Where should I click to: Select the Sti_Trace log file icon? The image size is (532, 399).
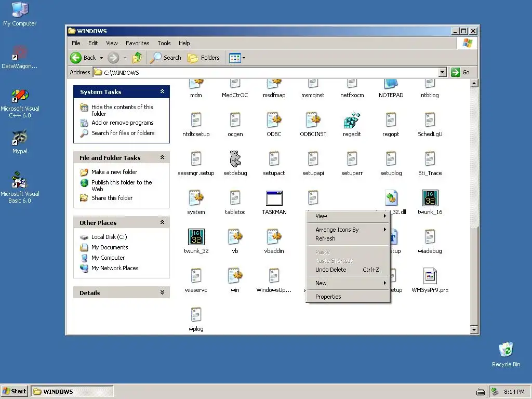click(x=430, y=159)
